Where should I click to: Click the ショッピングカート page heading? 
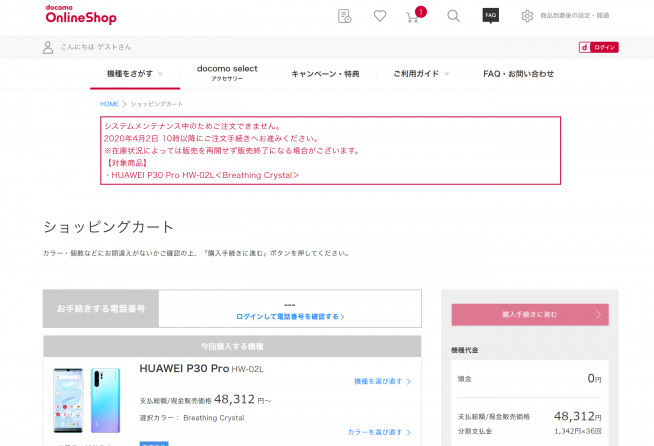[108, 227]
